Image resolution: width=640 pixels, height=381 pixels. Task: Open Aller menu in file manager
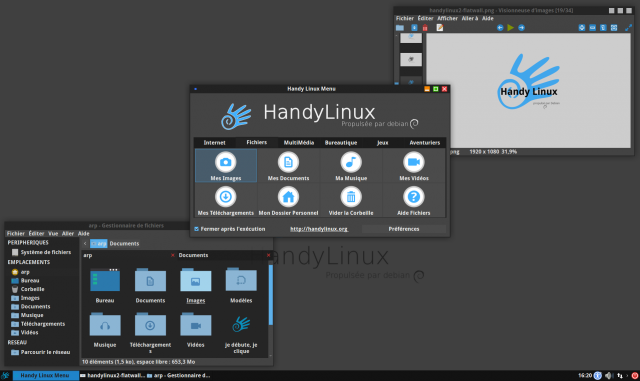tap(68, 234)
